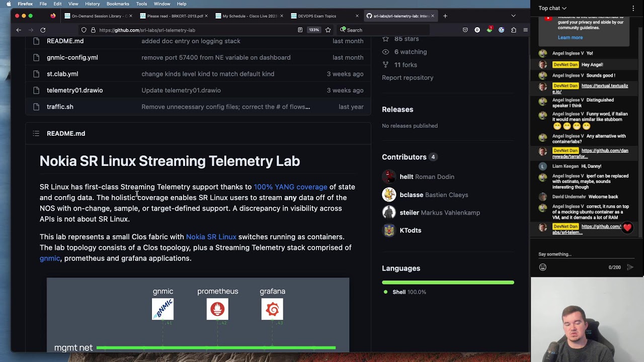Open the Firefox hamburger application menu

pos(525,30)
